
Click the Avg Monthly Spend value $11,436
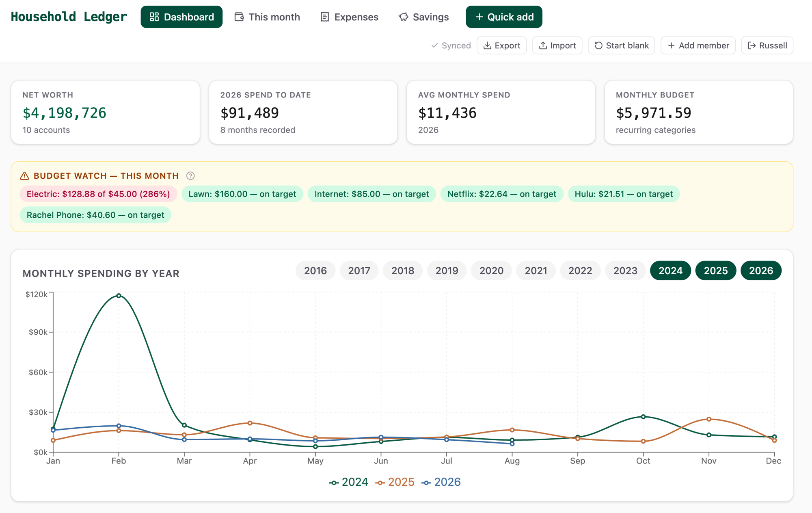coord(447,113)
